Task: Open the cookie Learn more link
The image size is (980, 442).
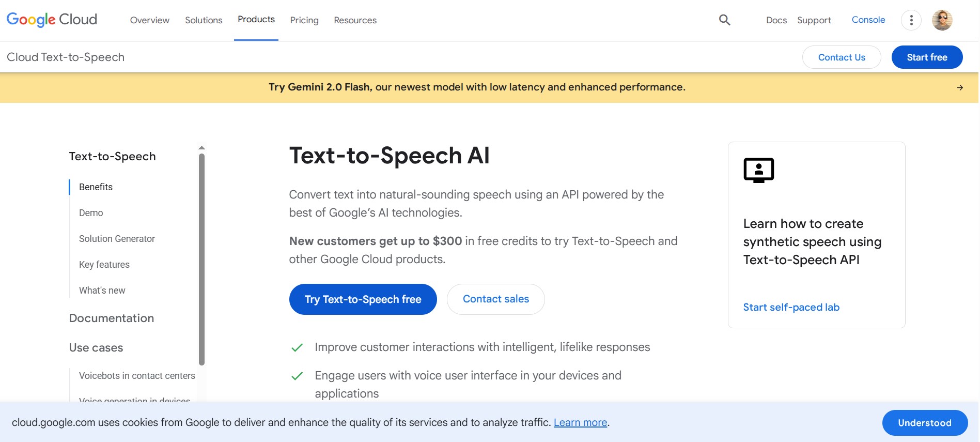Action: (x=580, y=422)
